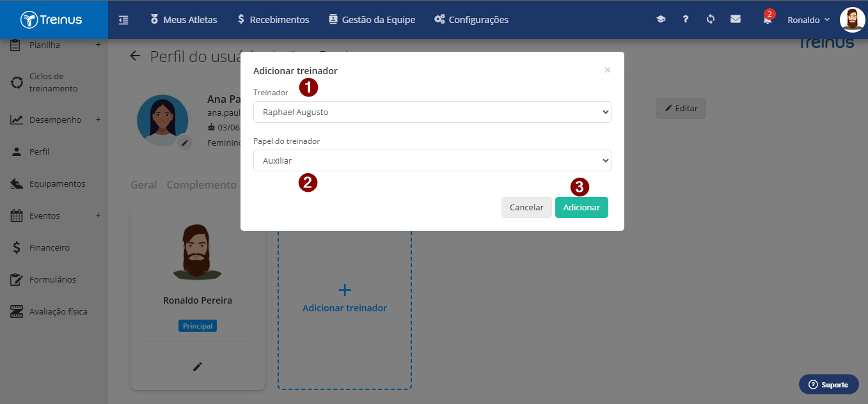Open the messages envelope icon
The height and width of the screenshot is (404, 868).
736,19
